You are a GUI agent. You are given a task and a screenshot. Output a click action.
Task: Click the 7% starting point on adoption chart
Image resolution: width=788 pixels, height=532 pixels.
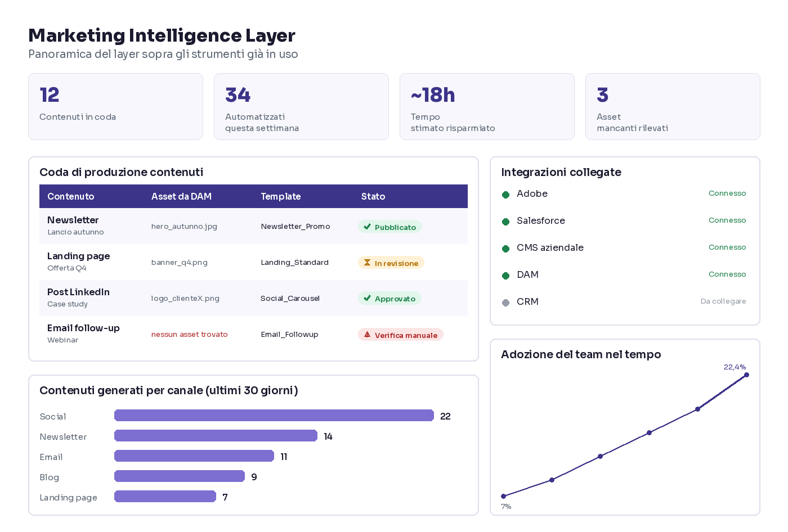pos(503,497)
